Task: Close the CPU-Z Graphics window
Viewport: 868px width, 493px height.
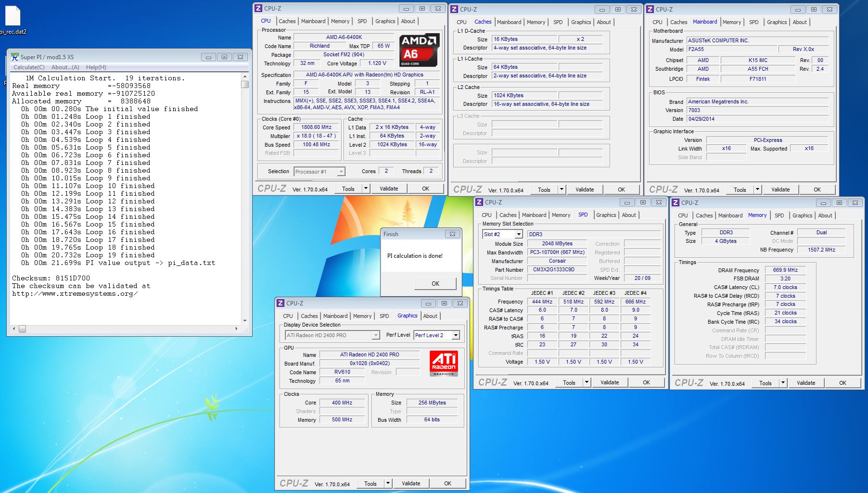Action: pos(460,303)
